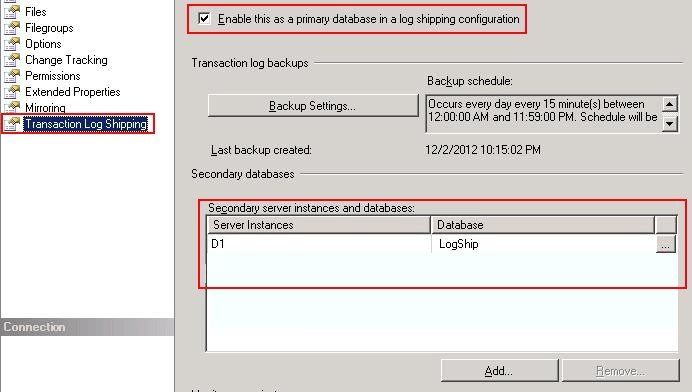Click inside the Backup schedule description box
692x392 pixels.
coord(543,114)
